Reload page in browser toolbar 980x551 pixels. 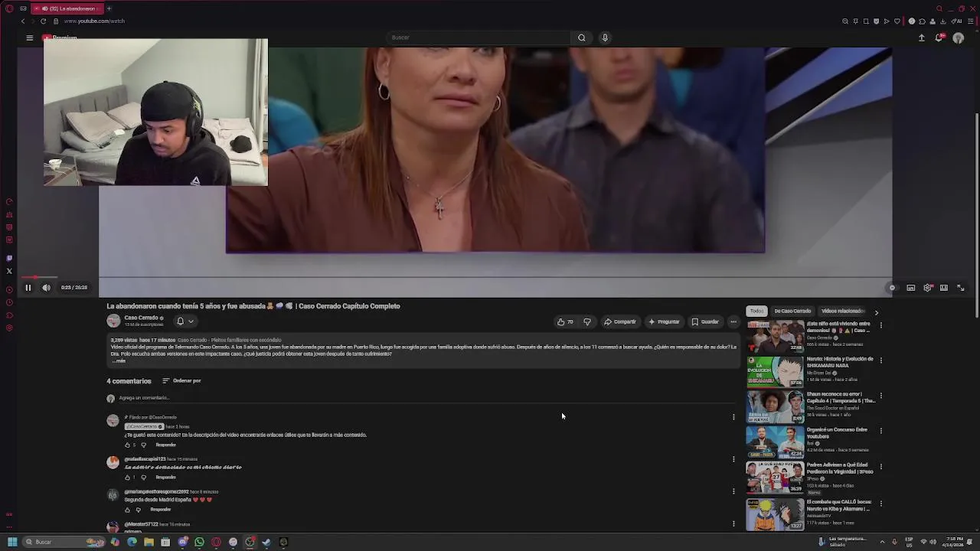pyautogui.click(x=43, y=21)
